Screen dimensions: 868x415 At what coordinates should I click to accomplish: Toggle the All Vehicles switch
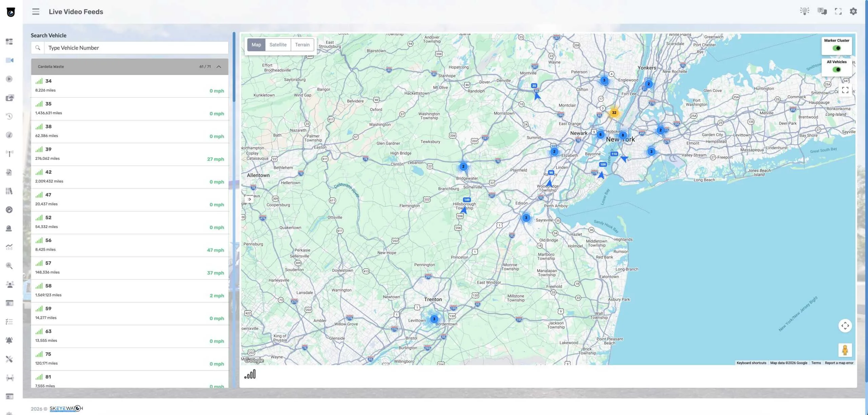836,70
